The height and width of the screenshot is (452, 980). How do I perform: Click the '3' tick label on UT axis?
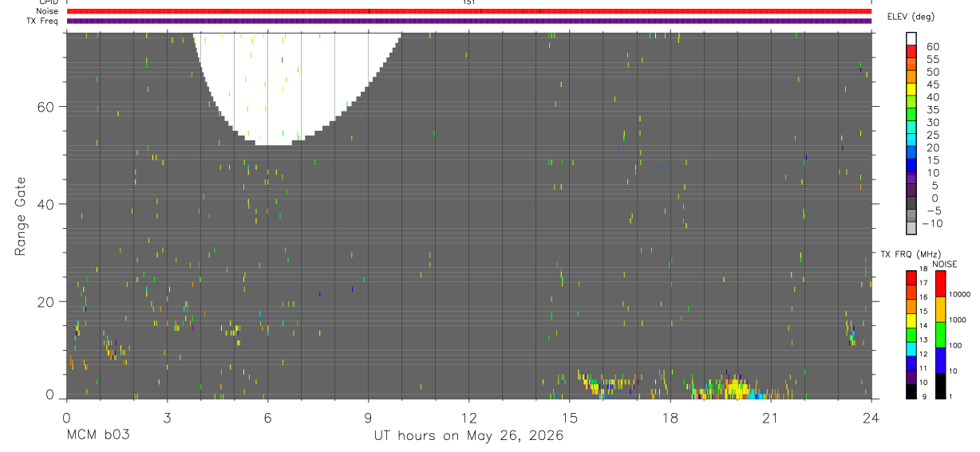(167, 418)
